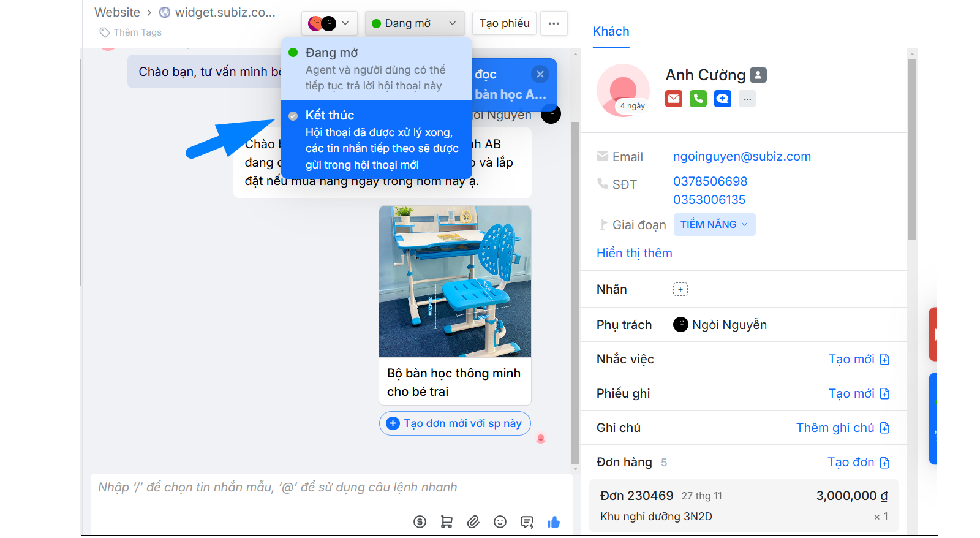This screenshot has width=980, height=538.
Task: Switch to the Khách tab
Action: tap(611, 31)
